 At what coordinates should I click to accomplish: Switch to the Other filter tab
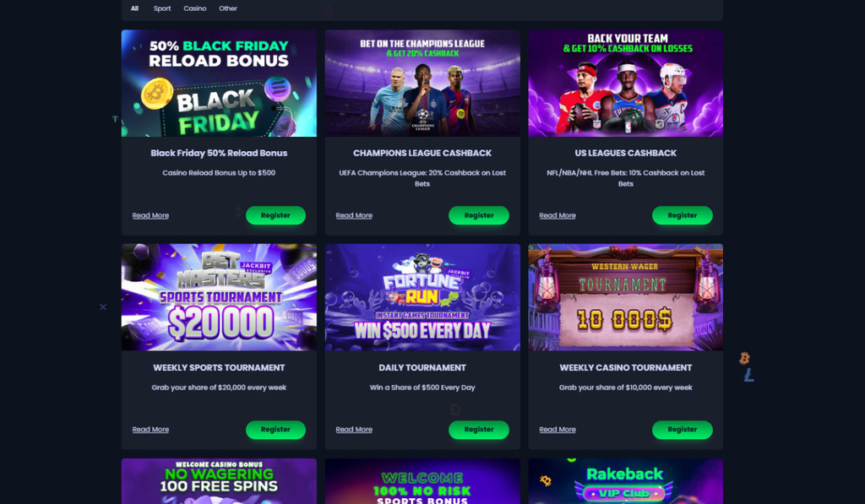point(228,8)
